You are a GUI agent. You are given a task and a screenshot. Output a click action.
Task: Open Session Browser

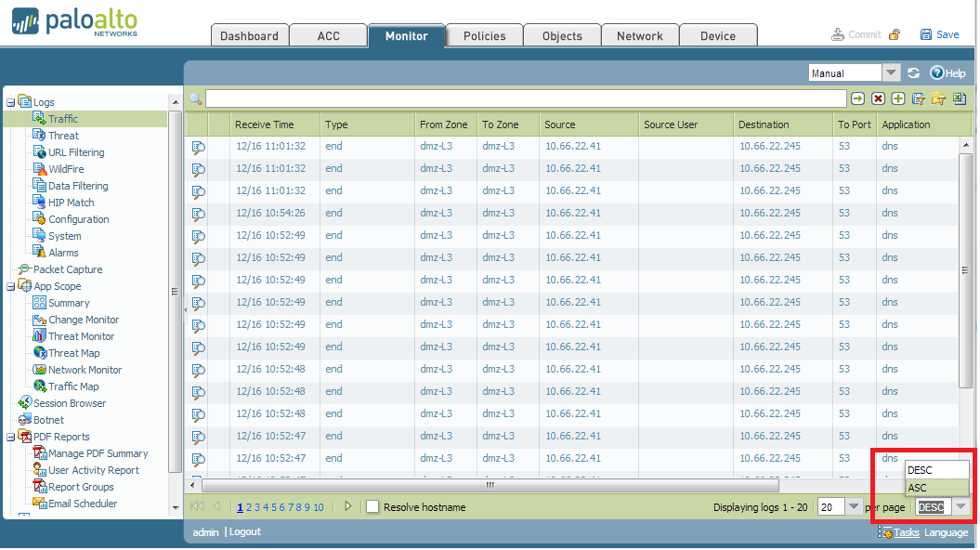(70, 403)
